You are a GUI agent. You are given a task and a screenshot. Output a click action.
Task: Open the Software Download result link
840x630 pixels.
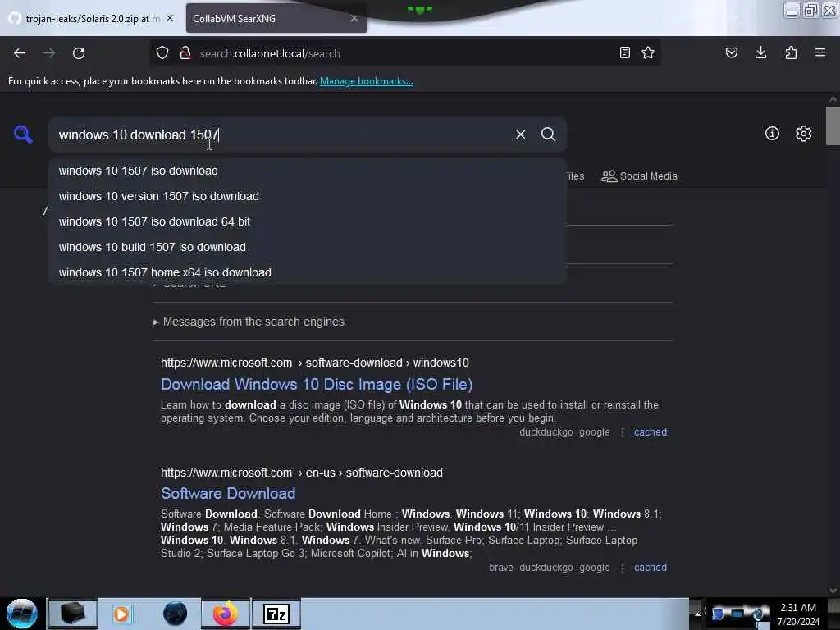pos(228,493)
